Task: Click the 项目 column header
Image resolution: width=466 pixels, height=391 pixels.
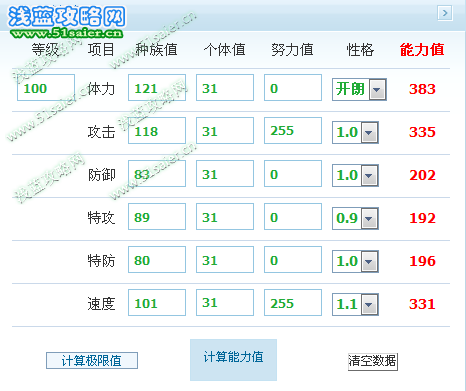Action: coord(101,50)
